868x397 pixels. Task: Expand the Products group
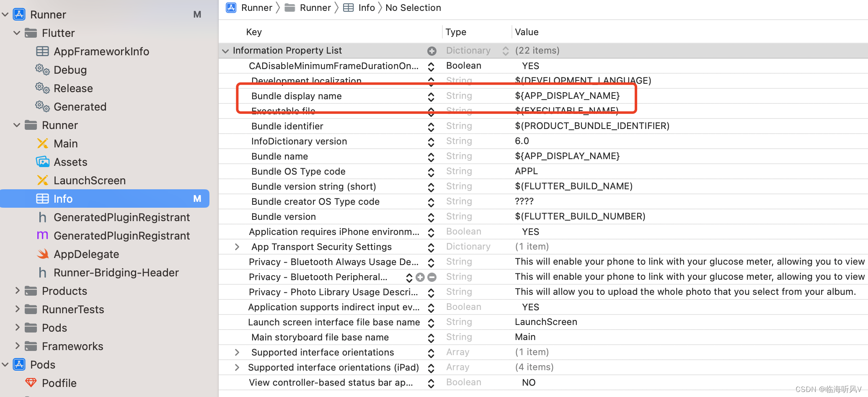pos(17,291)
